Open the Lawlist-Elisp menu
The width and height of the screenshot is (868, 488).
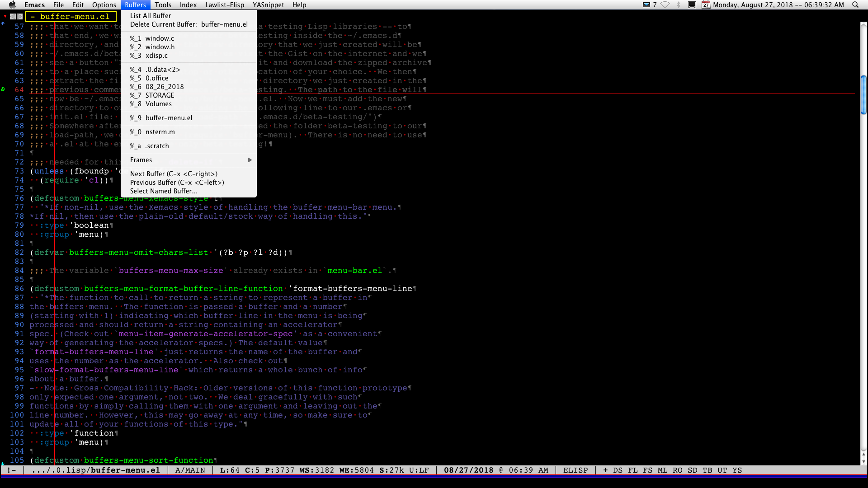(225, 5)
